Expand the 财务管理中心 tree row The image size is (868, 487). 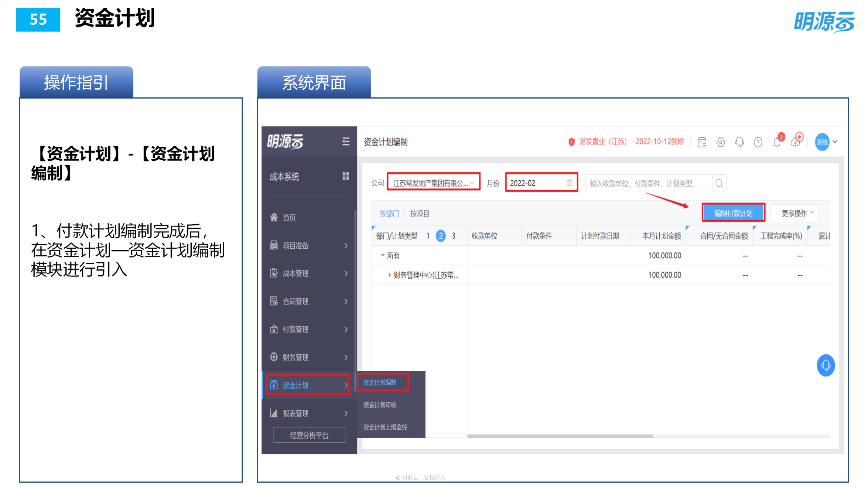point(389,275)
